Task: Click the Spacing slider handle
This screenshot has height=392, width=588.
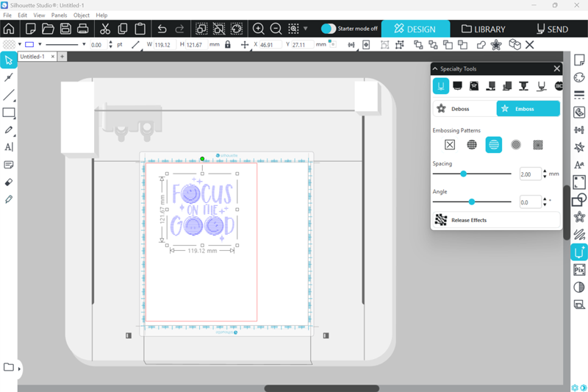Action: (464, 174)
